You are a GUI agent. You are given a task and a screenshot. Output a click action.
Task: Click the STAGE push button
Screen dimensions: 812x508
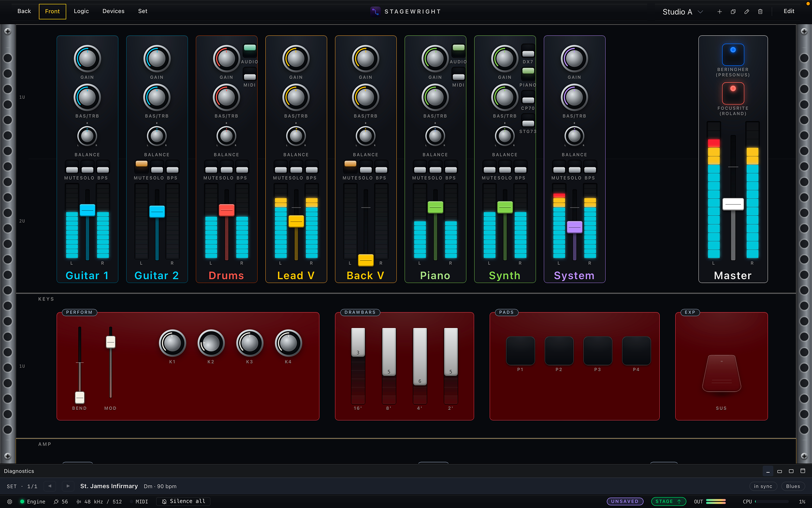click(x=668, y=502)
